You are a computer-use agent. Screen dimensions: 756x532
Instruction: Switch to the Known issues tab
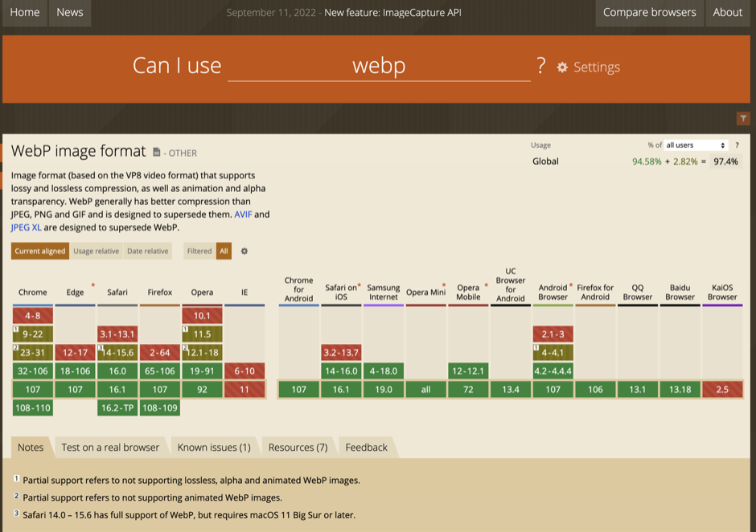point(213,447)
